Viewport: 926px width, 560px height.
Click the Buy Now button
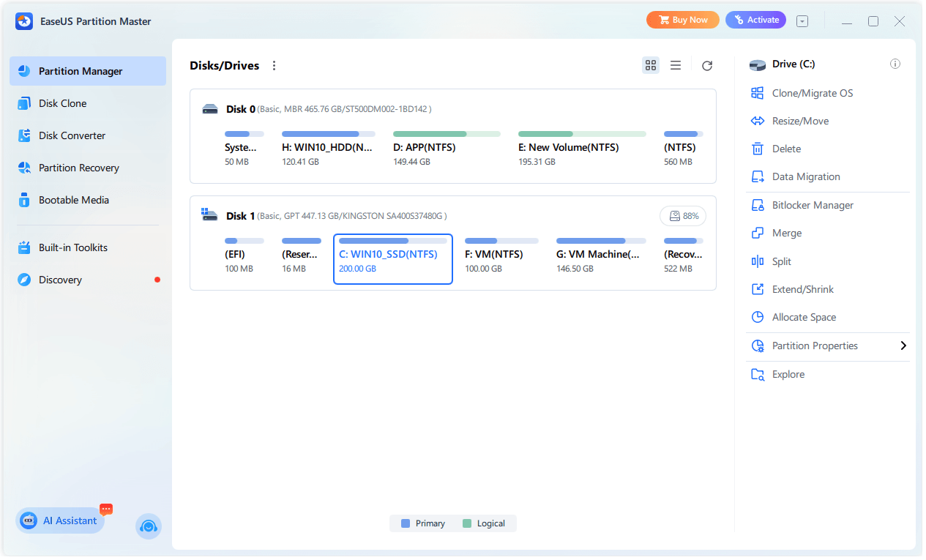tap(683, 20)
